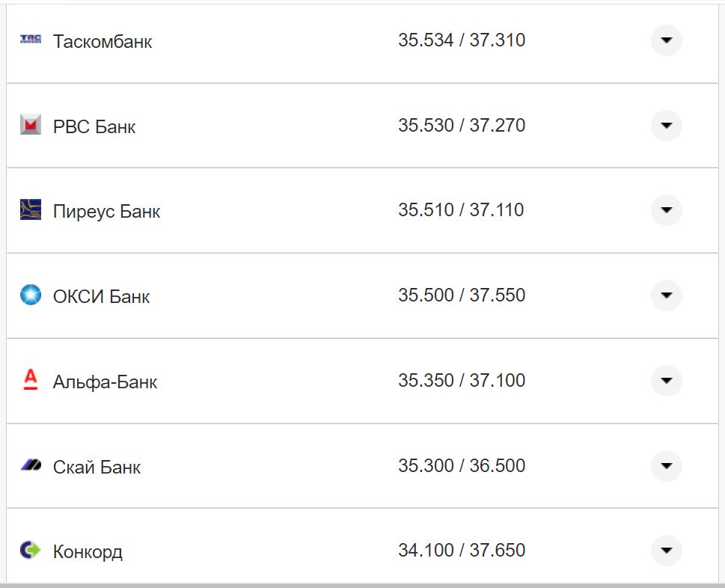
Task: Open the Таскомбанк name link
Action: point(103,41)
